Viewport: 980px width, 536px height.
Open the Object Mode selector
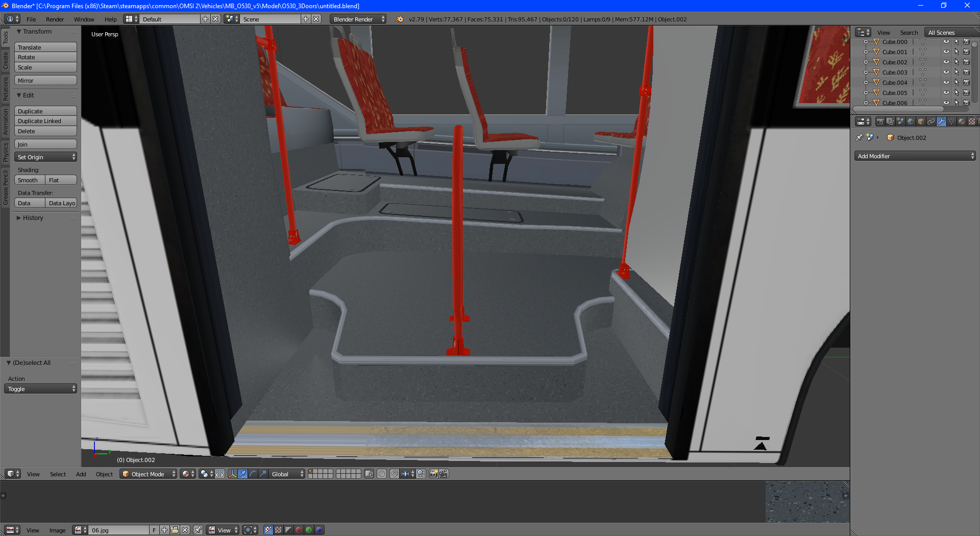[x=148, y=474]
